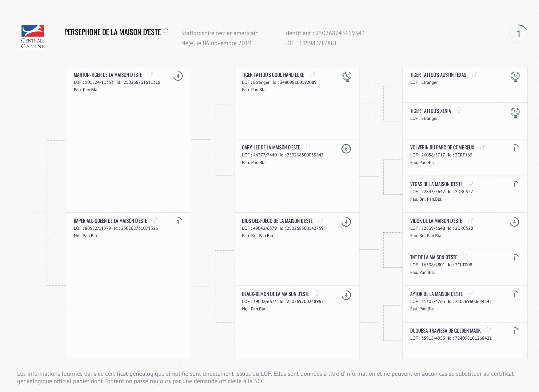Open Aytor de la Maison d'Este name
The image size is (539, 392).
(x=436, y=294)
